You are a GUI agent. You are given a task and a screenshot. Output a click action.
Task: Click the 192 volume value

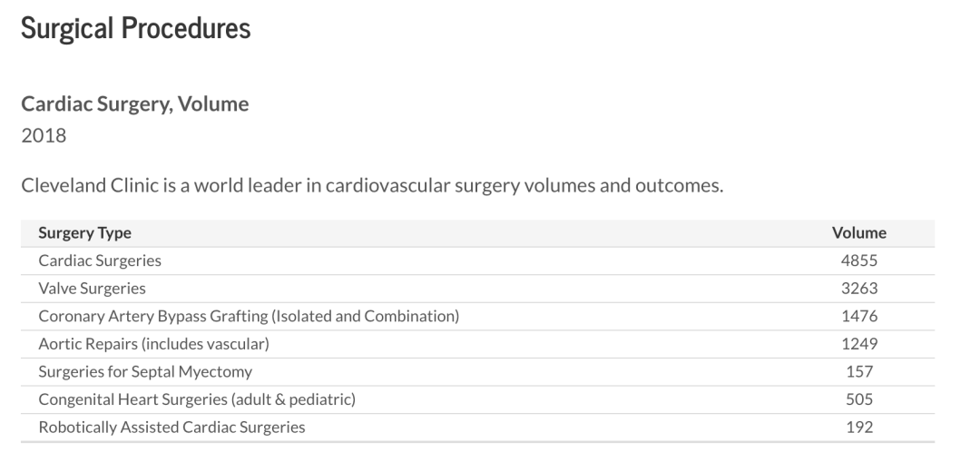click(x=859, y=428)
